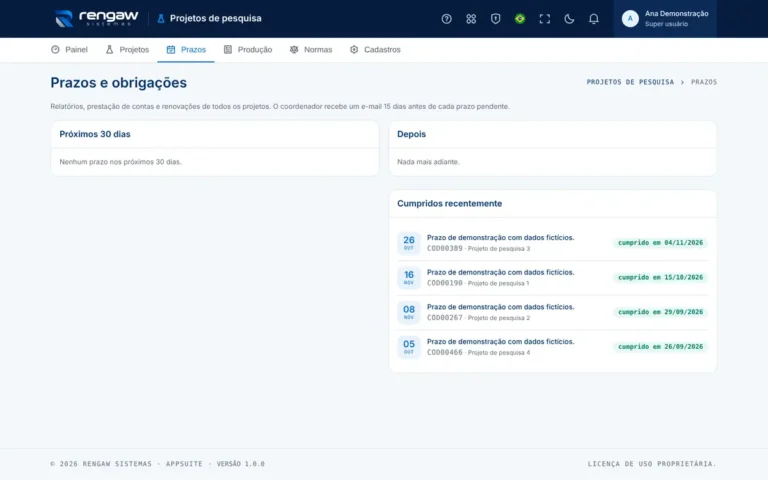This screenshot has width=768, height=480.
Task: Click text Nada mais adiante
Action: tap(428, 162)
